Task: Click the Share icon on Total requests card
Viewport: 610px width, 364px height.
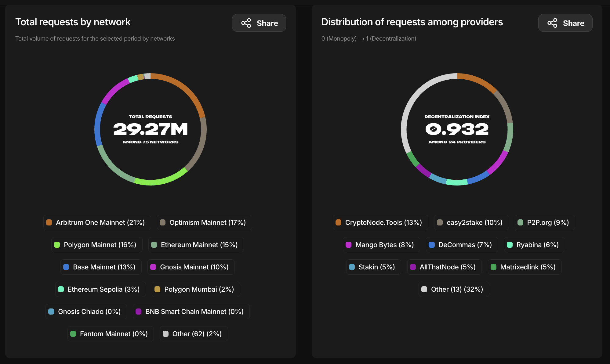Action: tap(247, 23)
